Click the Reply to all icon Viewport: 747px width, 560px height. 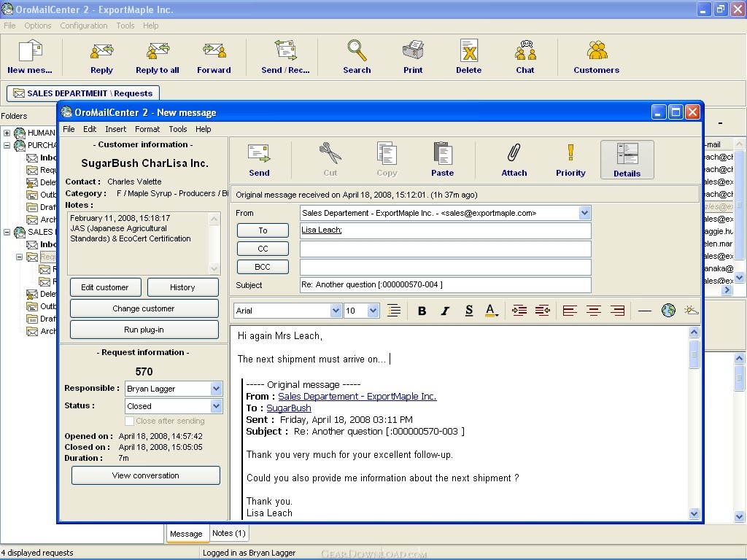point(158,57)
